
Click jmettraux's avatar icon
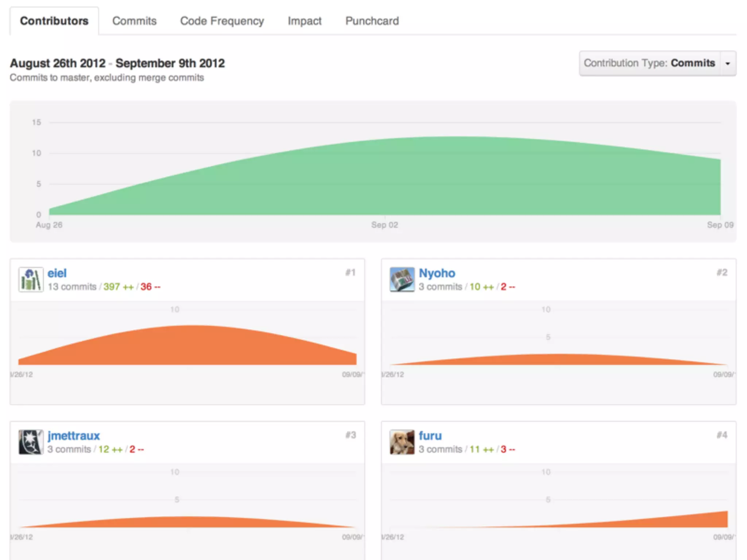(31, 442)
